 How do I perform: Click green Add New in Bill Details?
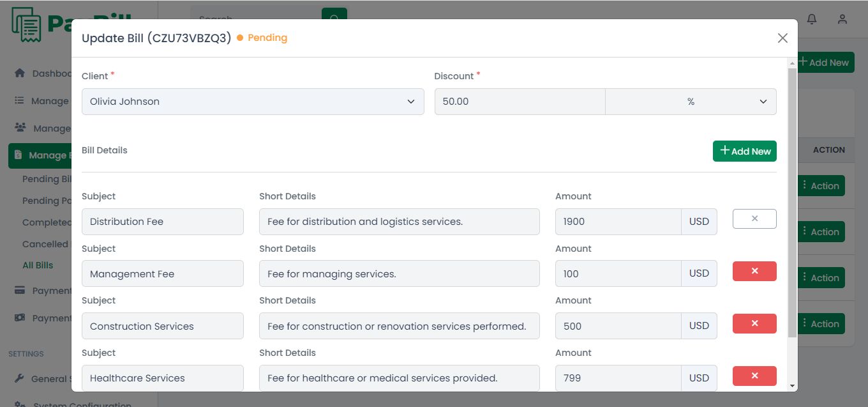coord(744,151)
